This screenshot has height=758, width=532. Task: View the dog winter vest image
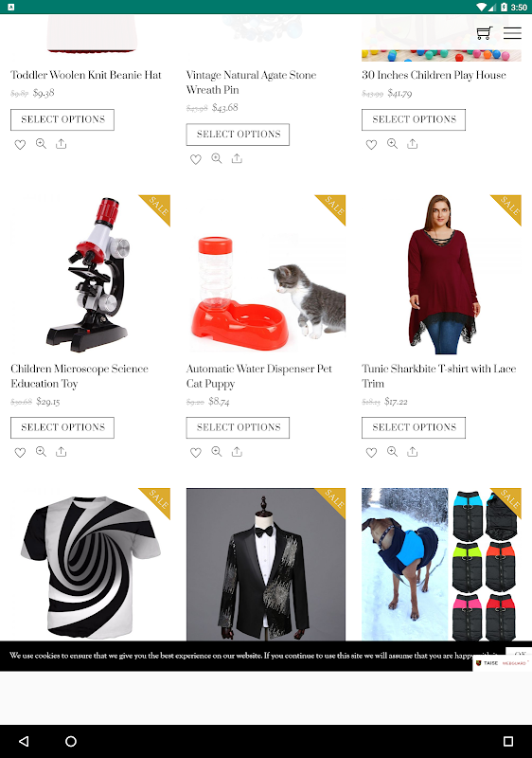442,564
